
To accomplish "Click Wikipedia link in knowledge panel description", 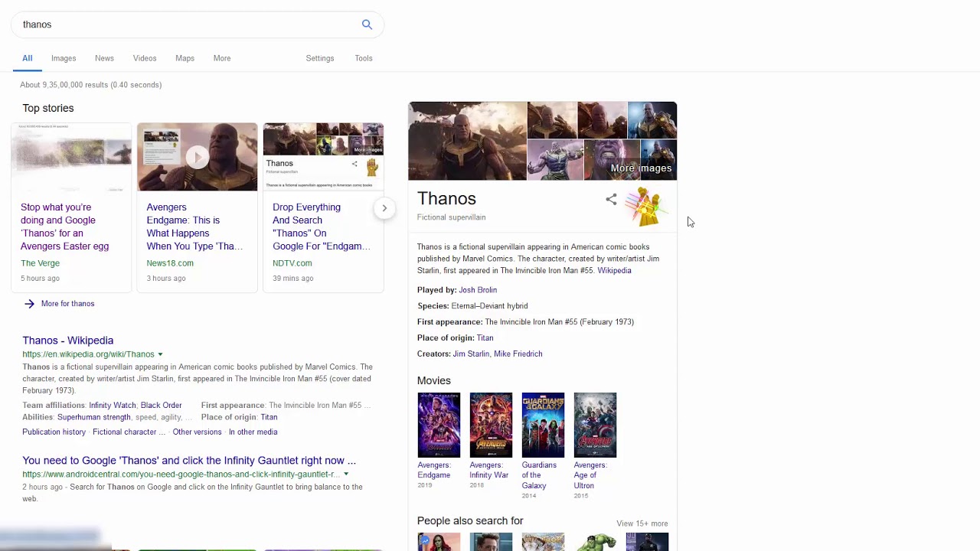I will [x=614, y=270].
